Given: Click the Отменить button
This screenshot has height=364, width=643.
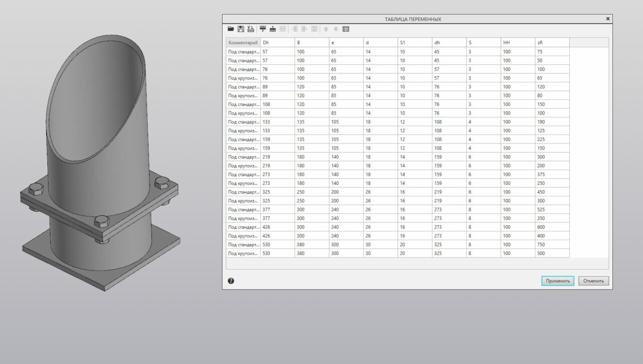Looking at the screenshot, I should 593,281.
